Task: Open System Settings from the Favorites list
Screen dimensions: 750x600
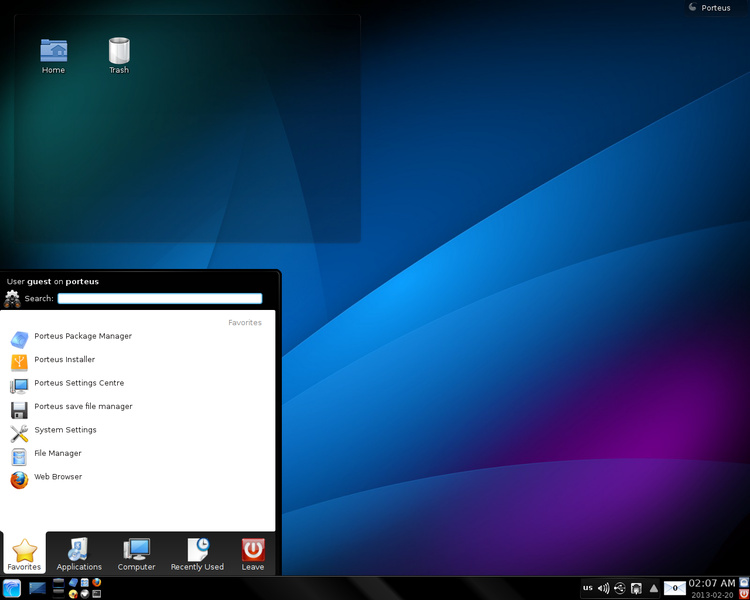Action: coord(137,432)
